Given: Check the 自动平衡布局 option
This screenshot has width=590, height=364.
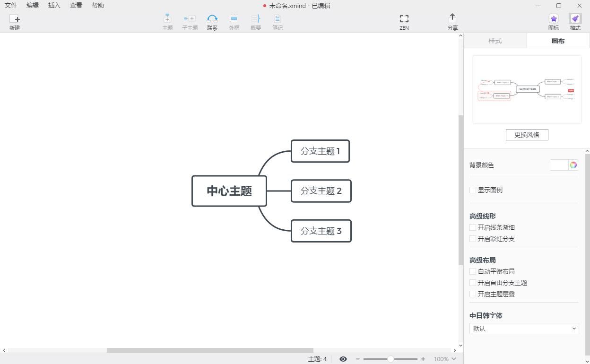Looking at the screenshot, I should click(x=473, y=271).
